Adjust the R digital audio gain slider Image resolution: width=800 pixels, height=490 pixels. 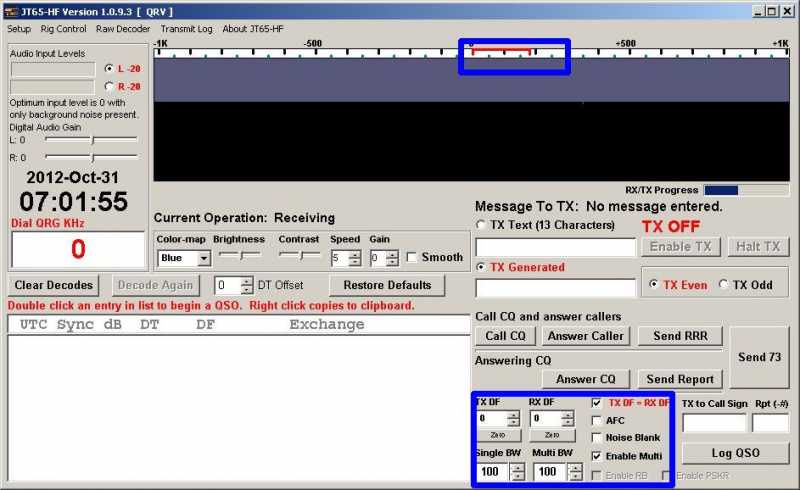[91, 157]
